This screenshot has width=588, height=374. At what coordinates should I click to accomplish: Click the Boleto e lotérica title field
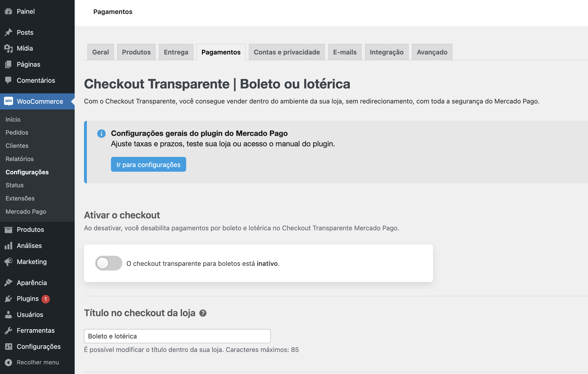(177, 336)
